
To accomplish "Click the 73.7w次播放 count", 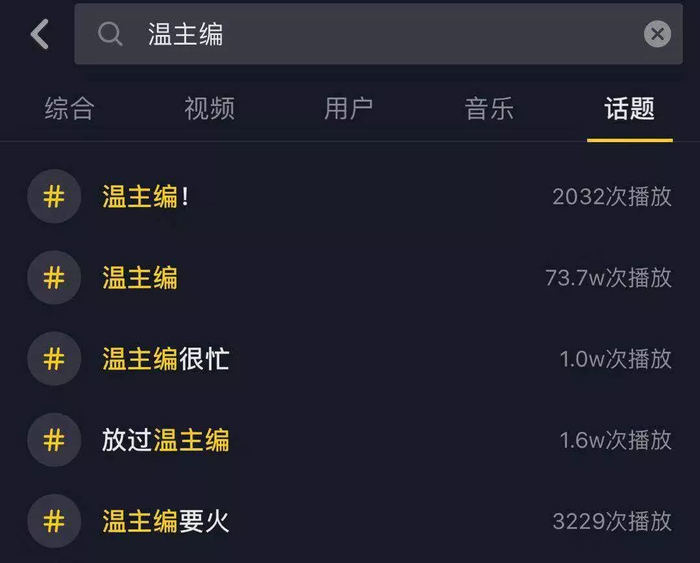I will [608, 277].
